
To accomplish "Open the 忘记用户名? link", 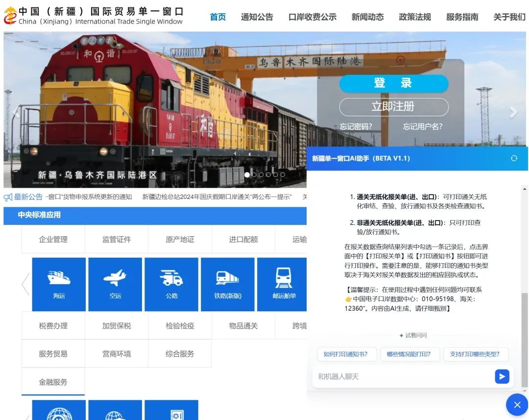I will tap(422, 126).
